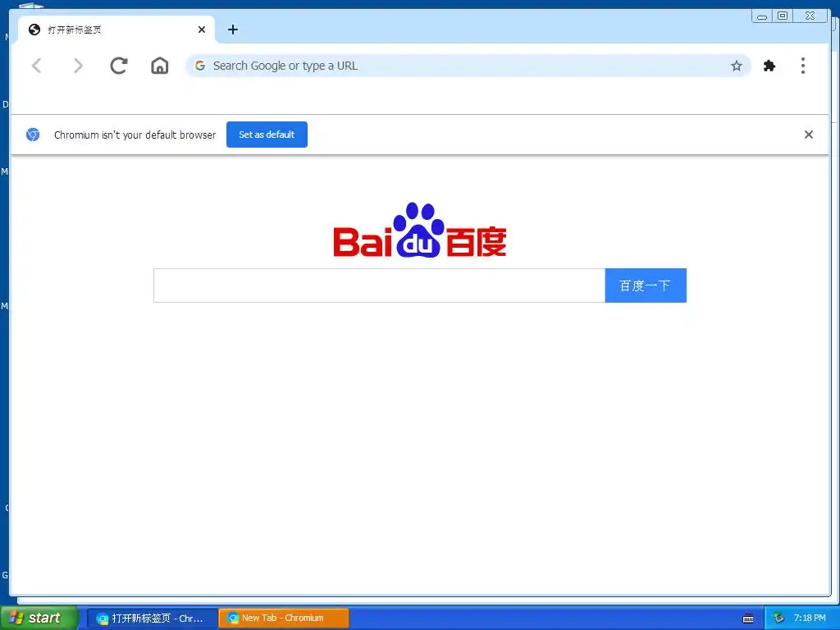Close the 打开新标签页 tab
840x630 pixels.
coord(202,30)
